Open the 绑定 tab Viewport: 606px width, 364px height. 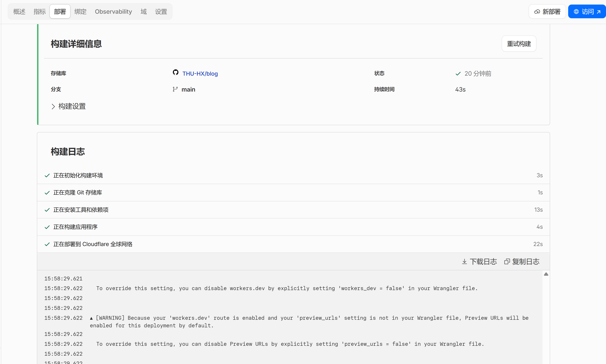(x=80, y=12)
